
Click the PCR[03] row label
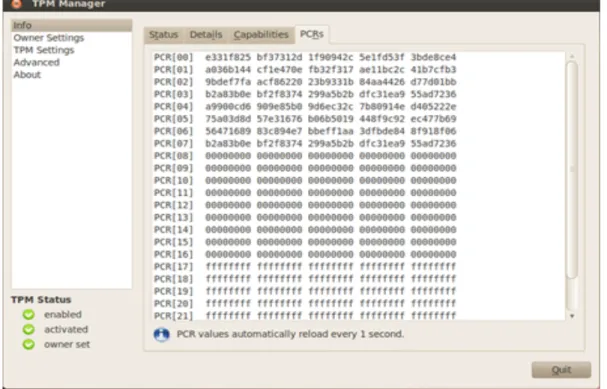pyautogui.click(x=173, y=94)
